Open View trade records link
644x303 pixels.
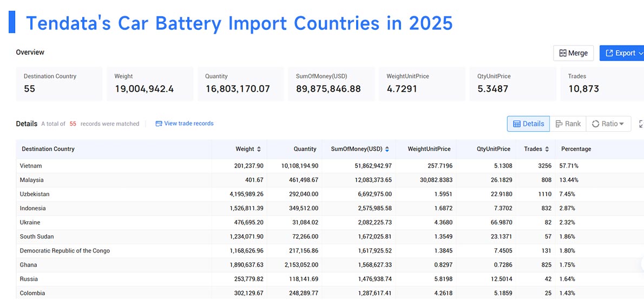point(185,124)
